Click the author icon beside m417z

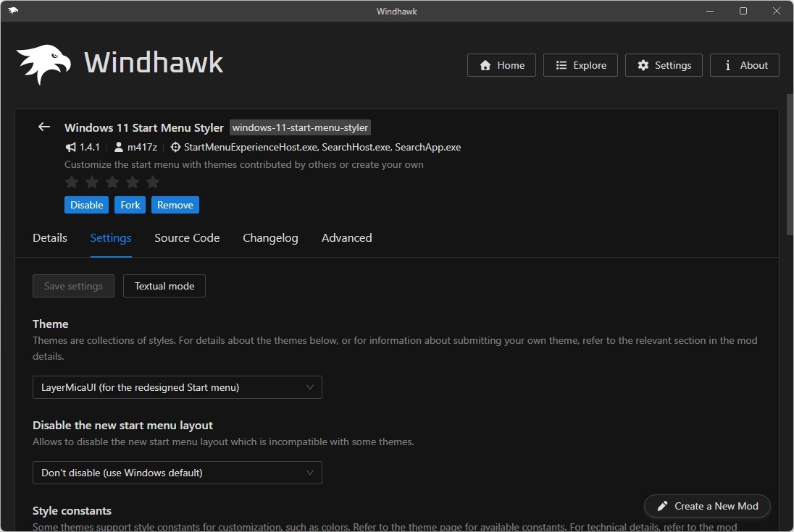(118, 147)
